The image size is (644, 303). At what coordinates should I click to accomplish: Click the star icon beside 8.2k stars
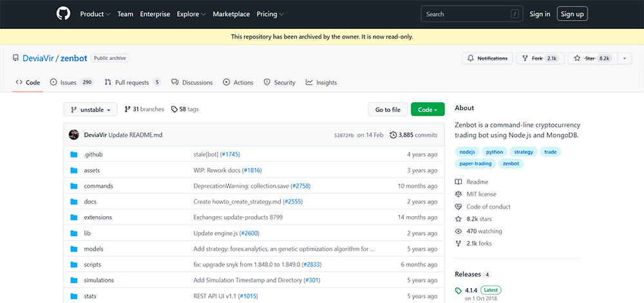[x=459, y=219]
